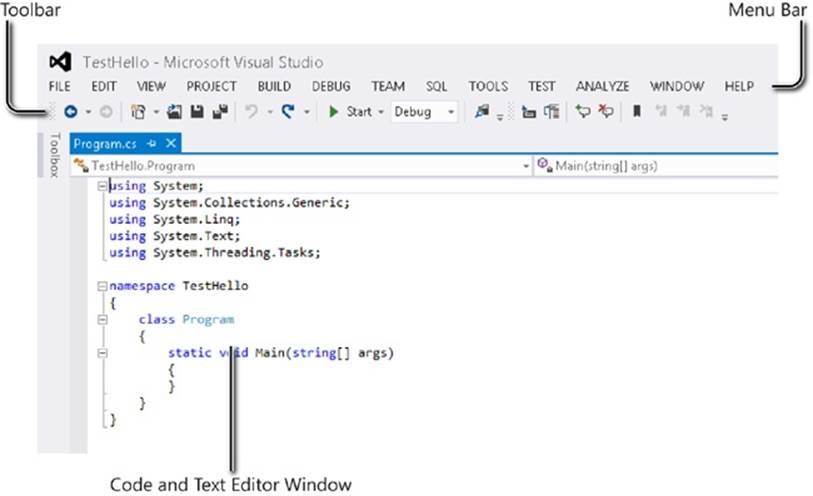Collapse the namespace TestHello block
Screen dimensions: 813x496
coord(103,286)
